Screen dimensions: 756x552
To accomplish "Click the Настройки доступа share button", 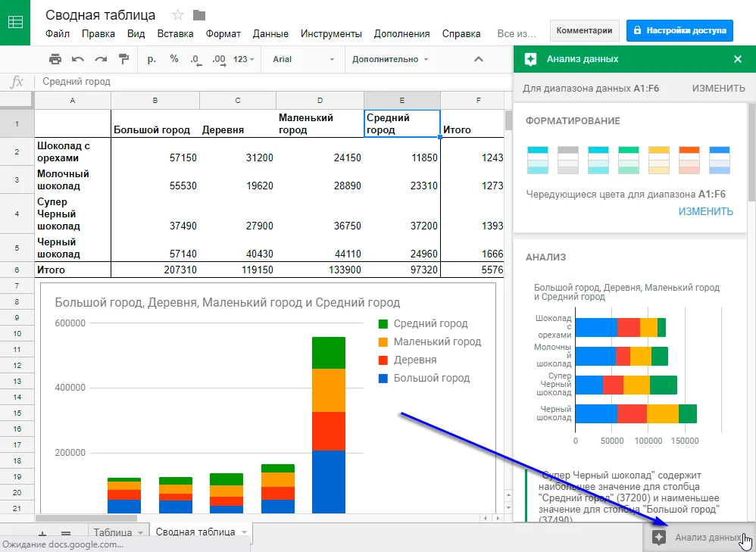I will (679, 30).
